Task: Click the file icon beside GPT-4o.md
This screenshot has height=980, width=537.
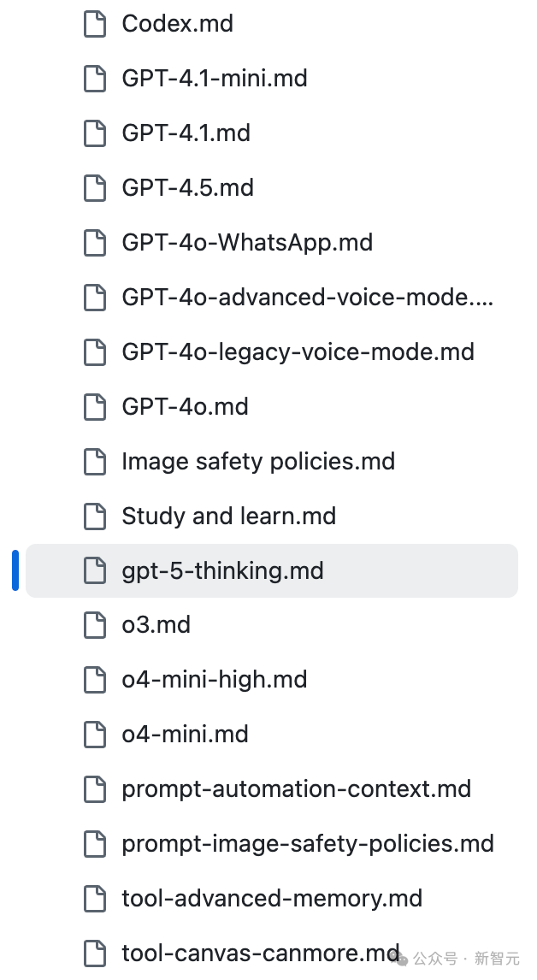Action: 94,406
